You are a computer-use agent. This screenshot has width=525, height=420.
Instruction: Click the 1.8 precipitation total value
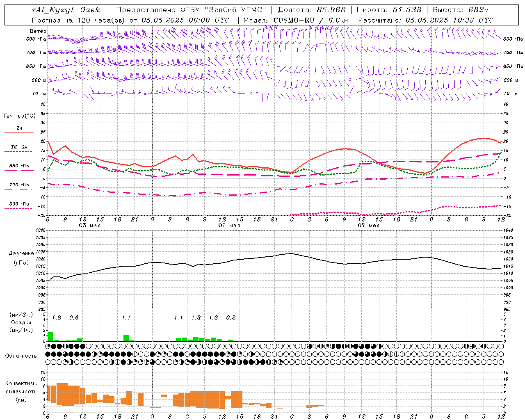point(57,317)
